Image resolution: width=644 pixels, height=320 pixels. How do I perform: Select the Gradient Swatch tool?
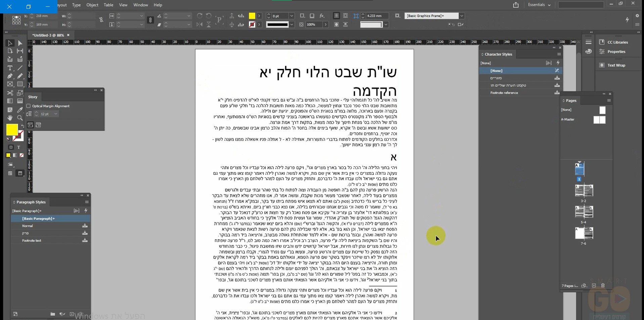(10, 100)
